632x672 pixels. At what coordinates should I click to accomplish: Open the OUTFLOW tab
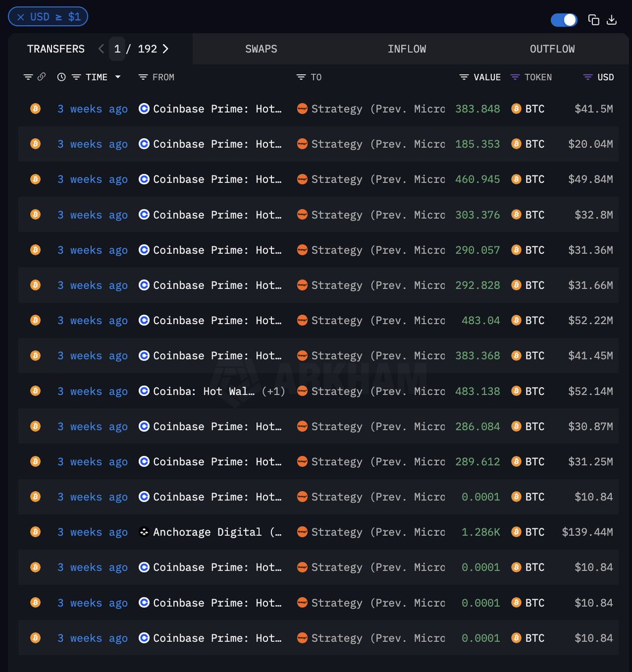point(552,49)
